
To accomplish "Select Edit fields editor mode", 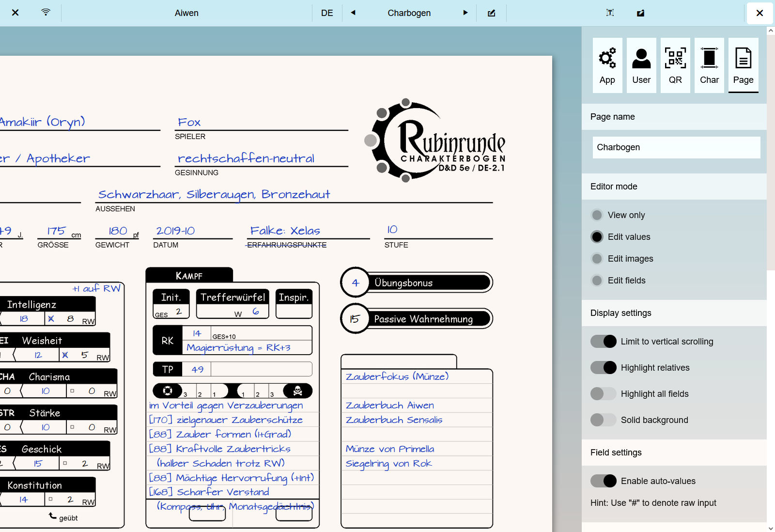I will coord(597,281).
